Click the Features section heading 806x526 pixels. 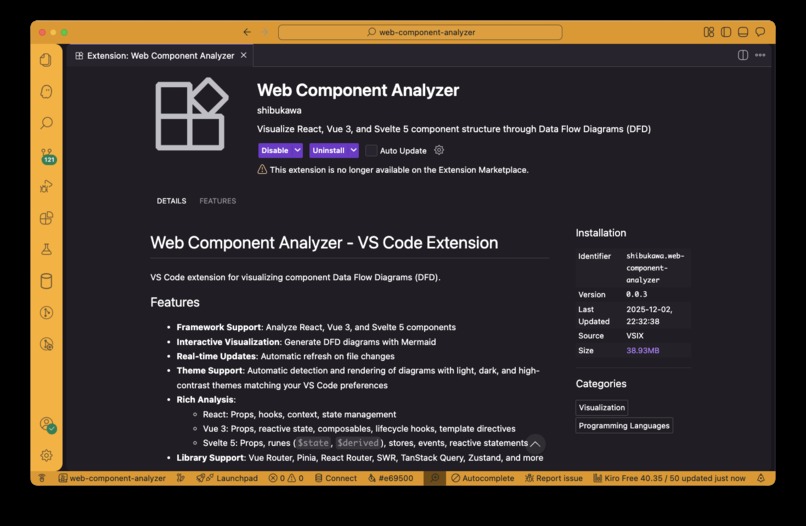coord(175,302)
